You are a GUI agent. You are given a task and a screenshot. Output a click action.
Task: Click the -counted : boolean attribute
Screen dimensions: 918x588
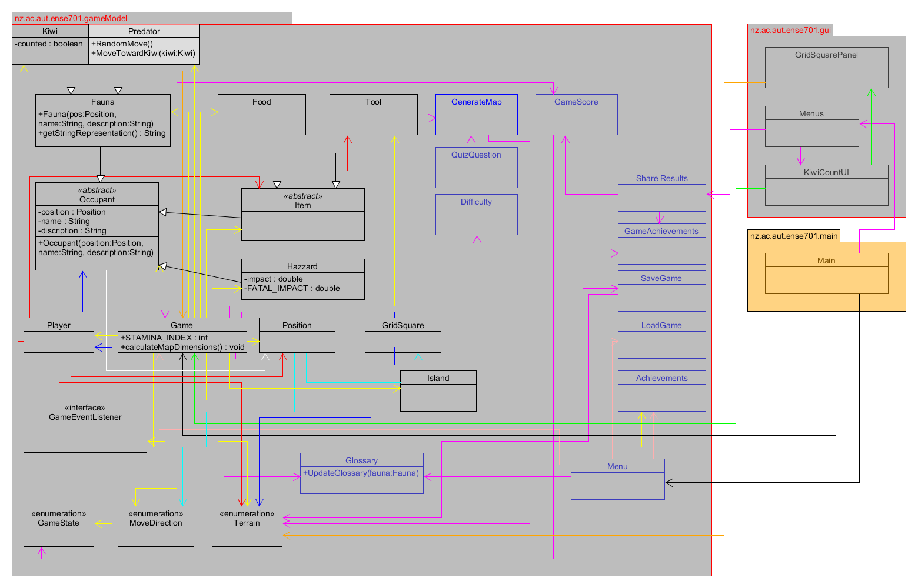49,44
